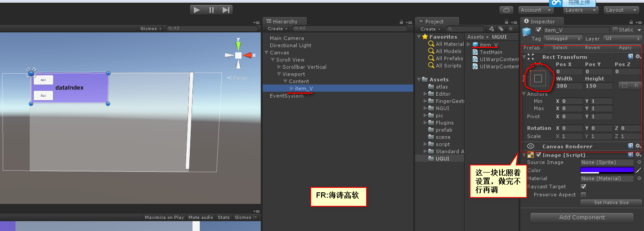This screenshot has width=644, height=231.
Task: Toggle item_V active checkbox in Inspector
Action: tap(538, 30)
